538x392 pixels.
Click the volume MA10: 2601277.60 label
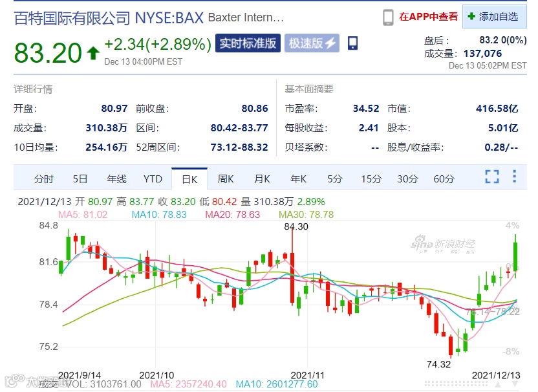(277, 384)
